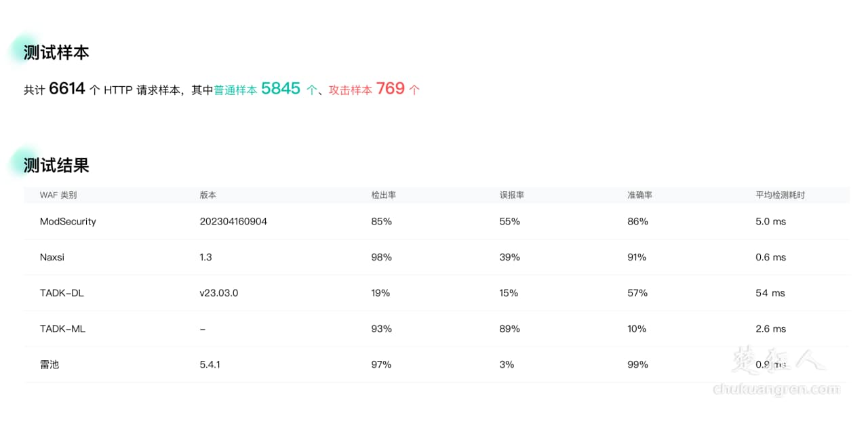Click the red 攻击样本 label
Viewport: 868px width, 426px height.
pos(350,90)
